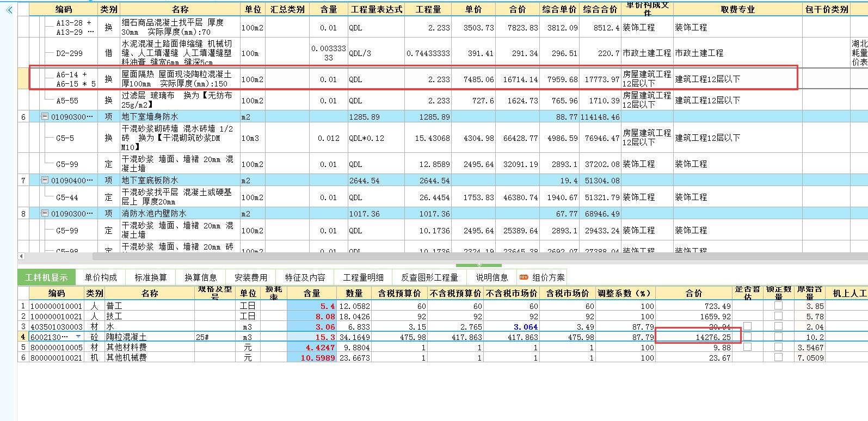Screen dimensions: 868x421
Task: Toggle 锁定数量 checkbox for 其他机械费 row
Action: (778, 357)
